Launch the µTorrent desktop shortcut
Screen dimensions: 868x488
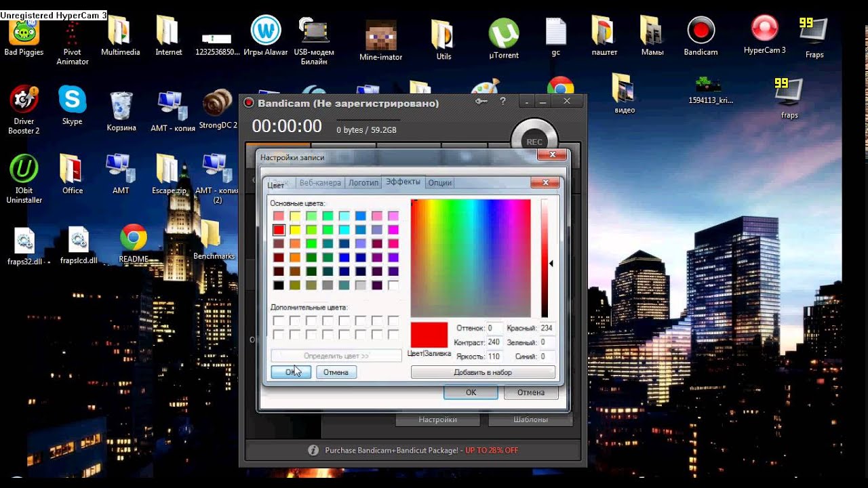click(504, 39)
